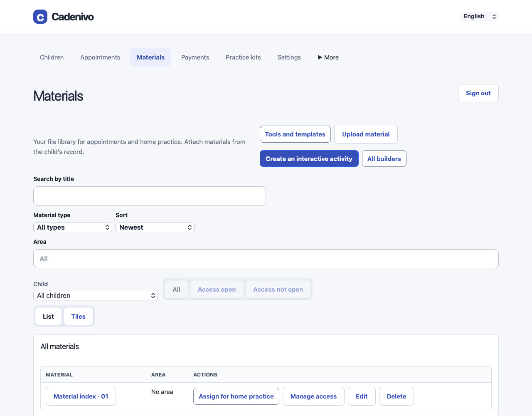Screen dimensions: 532x416
Task: Open the Material index · 01 link
Action: pos(81,396)
